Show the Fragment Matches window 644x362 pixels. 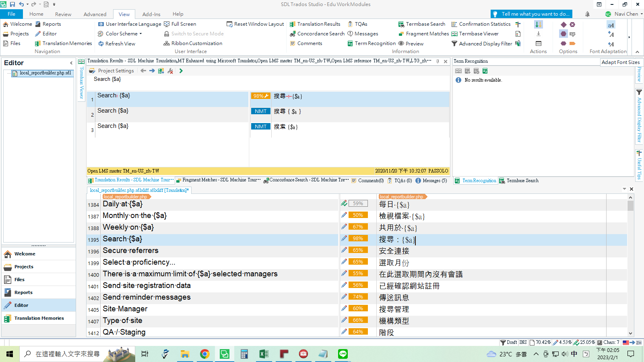click(423, 34)
